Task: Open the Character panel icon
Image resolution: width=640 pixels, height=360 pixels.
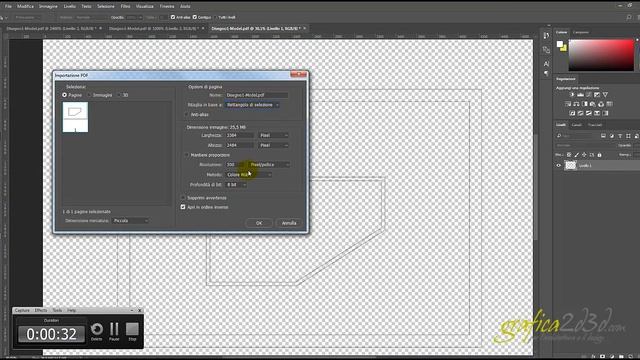Action: tap(546, 64)
